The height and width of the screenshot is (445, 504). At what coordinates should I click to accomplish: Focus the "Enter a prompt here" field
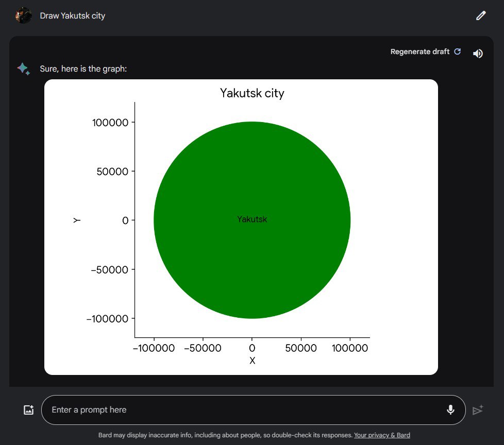tap(242, 410)
